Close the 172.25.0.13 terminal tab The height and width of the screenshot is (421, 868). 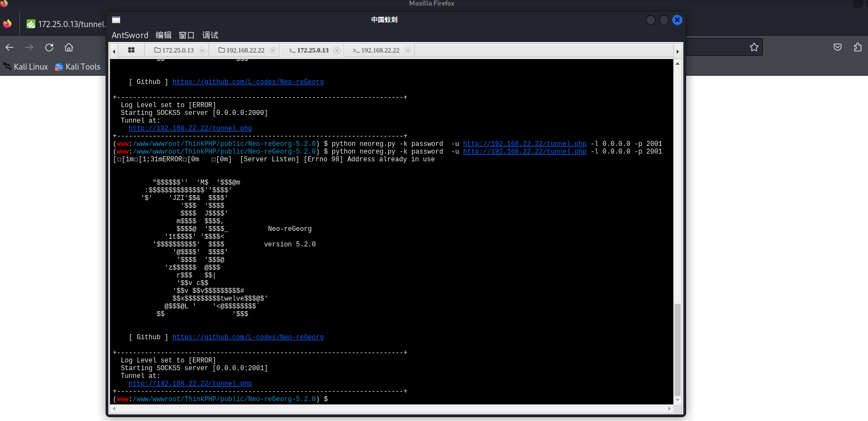[337, 50]
